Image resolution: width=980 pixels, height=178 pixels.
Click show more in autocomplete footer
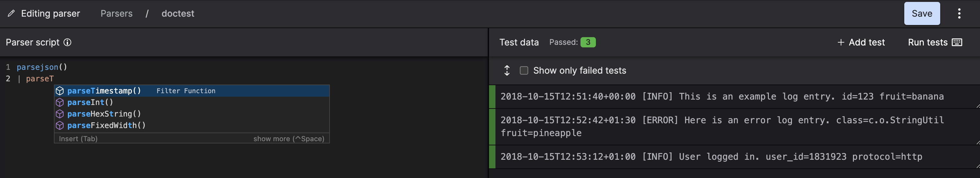point(288,139)
